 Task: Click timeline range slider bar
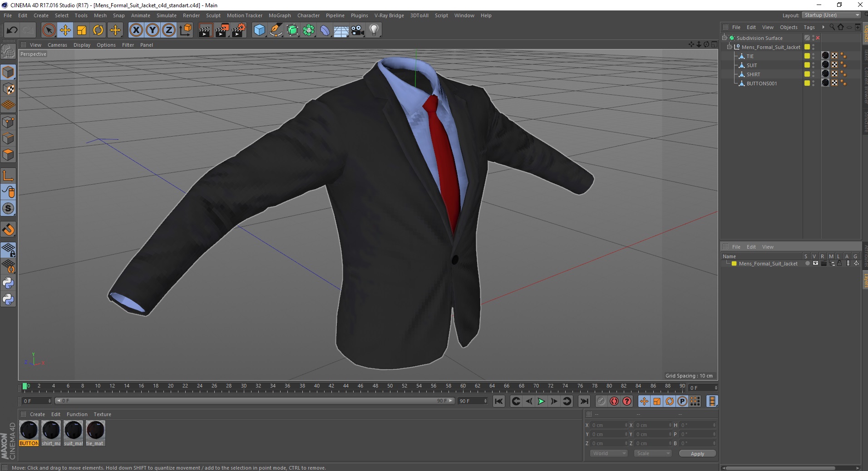(254, 401)
